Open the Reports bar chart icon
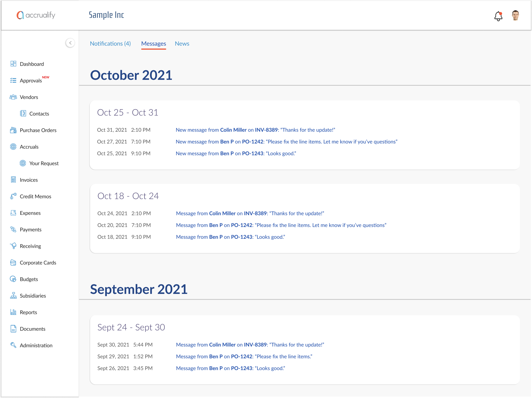The width and height of the screenshot is (532, 398). coord(13,312)
